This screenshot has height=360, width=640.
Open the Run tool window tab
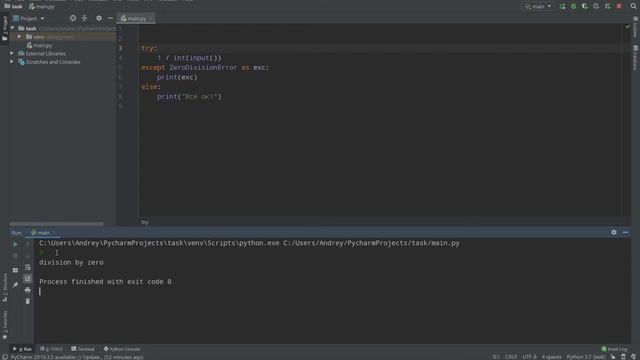click(x=22, y=349)
